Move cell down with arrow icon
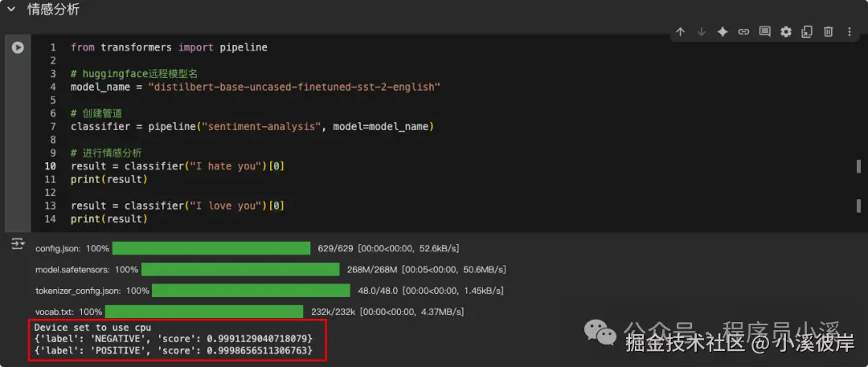Viewport: 868px width, 367px height. 702,32
